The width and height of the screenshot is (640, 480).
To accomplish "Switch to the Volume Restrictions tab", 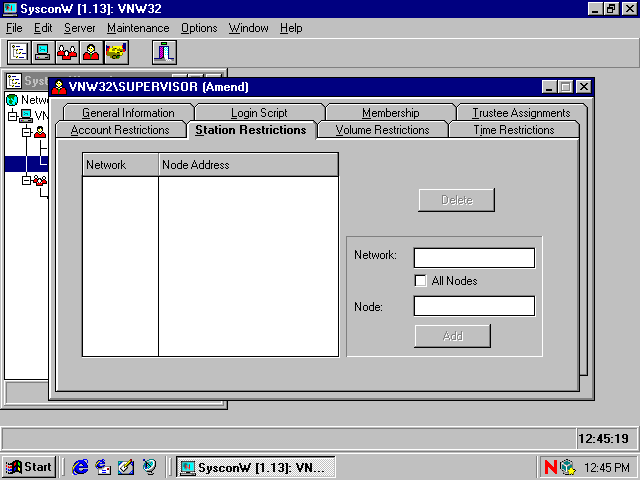I will click(x=382, y=130).
